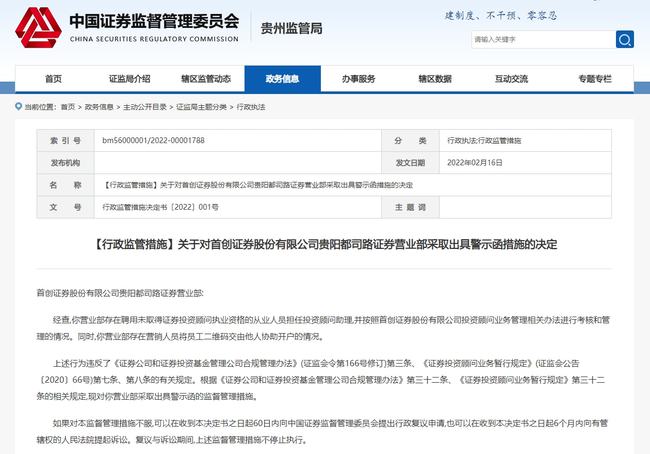Screen dimensions: 650x454
Task: Click the location pin icon in breadcrumb
Action: [x=18, y=107]
